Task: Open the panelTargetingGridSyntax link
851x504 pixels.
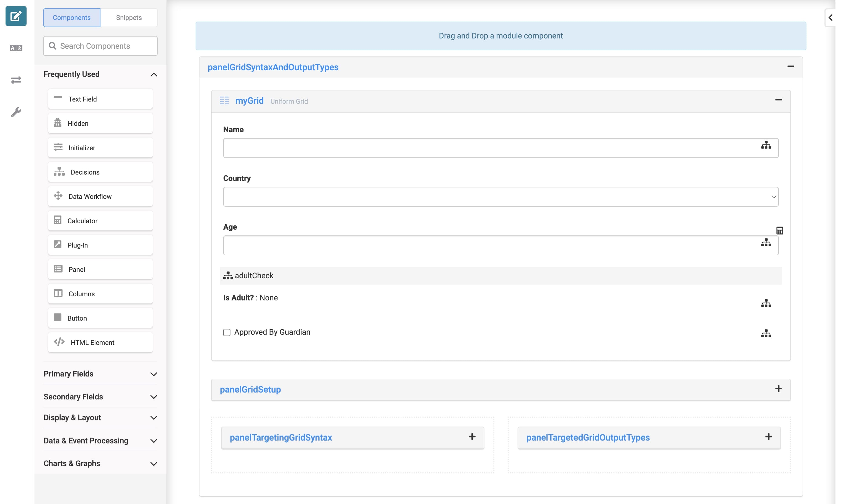Action: tap(281, 437)
